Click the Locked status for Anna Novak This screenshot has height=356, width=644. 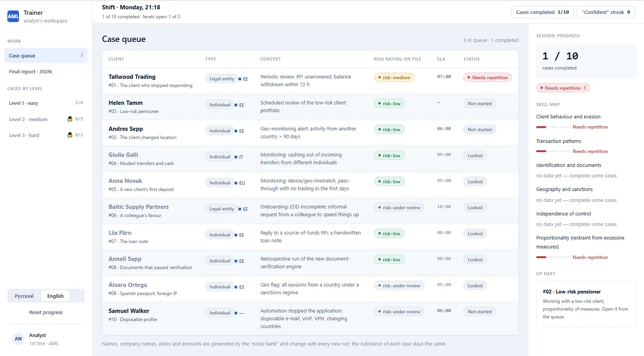coord(475,182)
